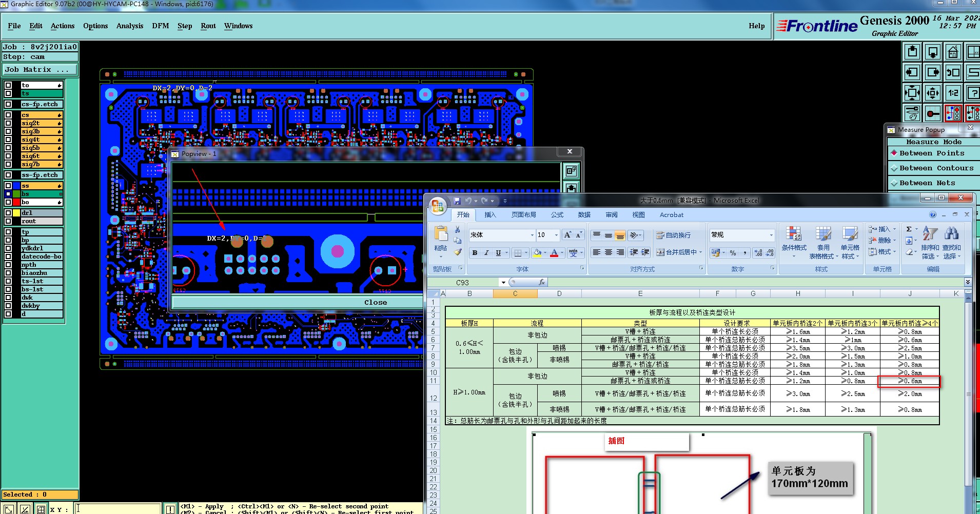
Task: Switch to the 插入 tab in Excel
Action: (x=491, y=215)
